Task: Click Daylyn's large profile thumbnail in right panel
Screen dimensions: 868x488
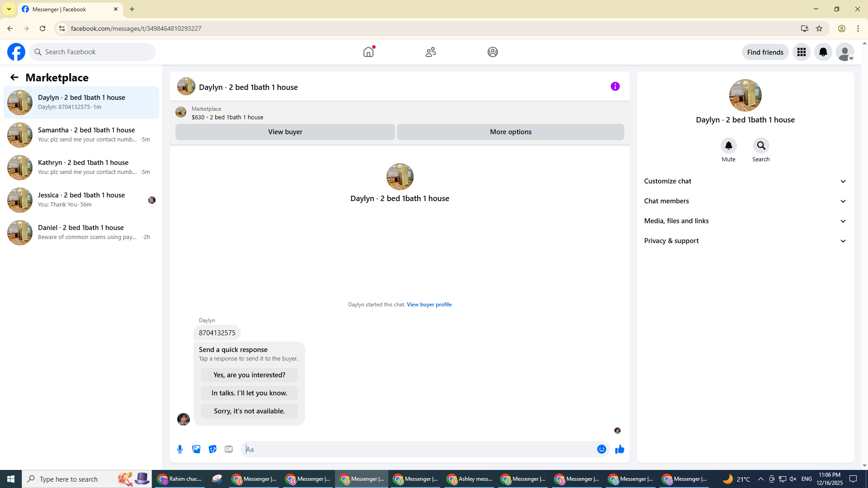Action: pyautogui.click(x=745, y=95)
